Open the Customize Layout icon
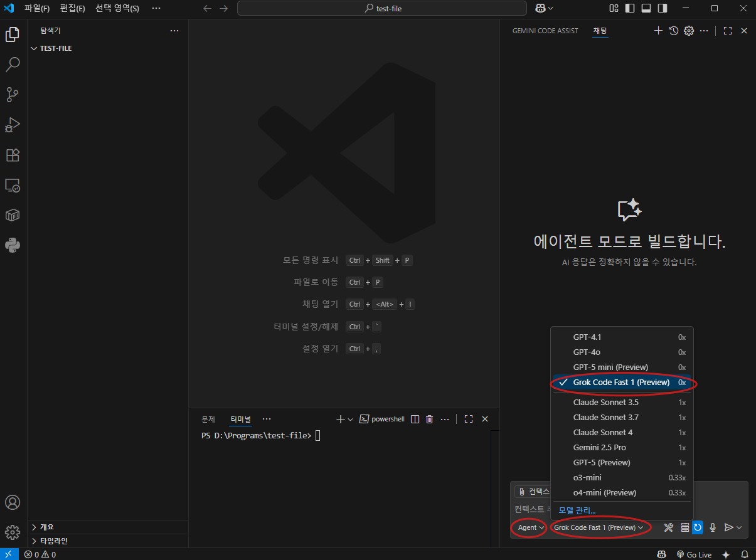The height and width of the screenshot is (560, 756). point(614,8)
